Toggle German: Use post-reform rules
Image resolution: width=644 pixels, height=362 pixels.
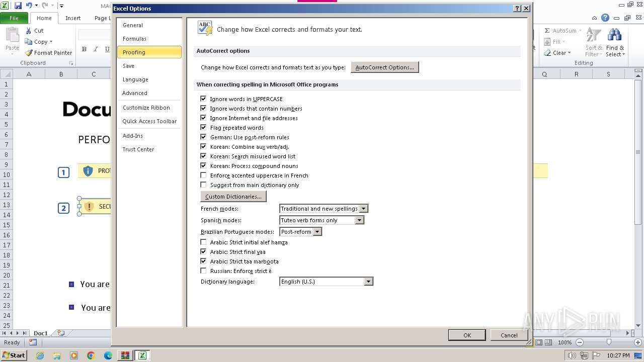click(x=203, y=137)
